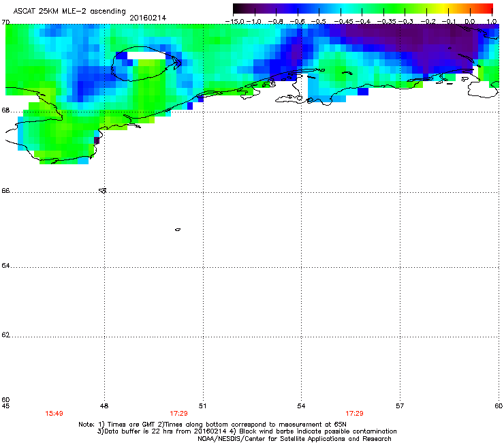Click latitude label "68" on the left axis
Image resolution: width=504 pixels, height=443 pixels.
point(5,110)
